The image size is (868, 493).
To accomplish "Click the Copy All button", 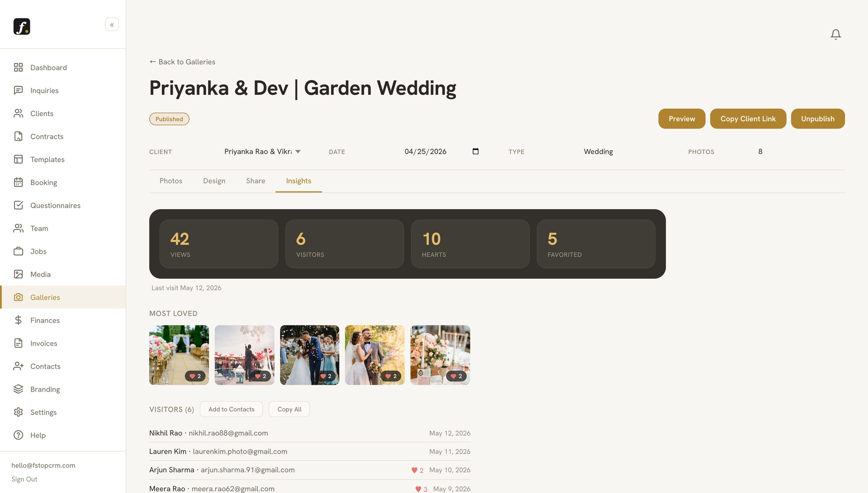I will tap(289, 409).
